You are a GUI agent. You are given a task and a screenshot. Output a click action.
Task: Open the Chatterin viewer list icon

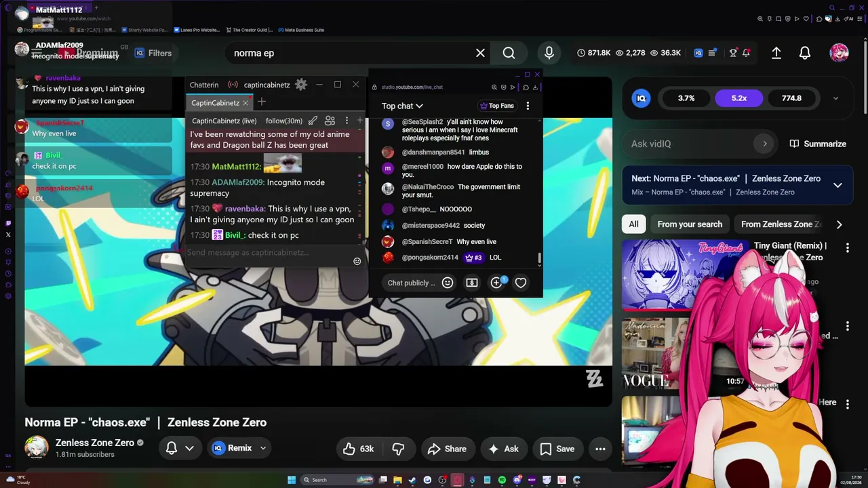(330, 121)
